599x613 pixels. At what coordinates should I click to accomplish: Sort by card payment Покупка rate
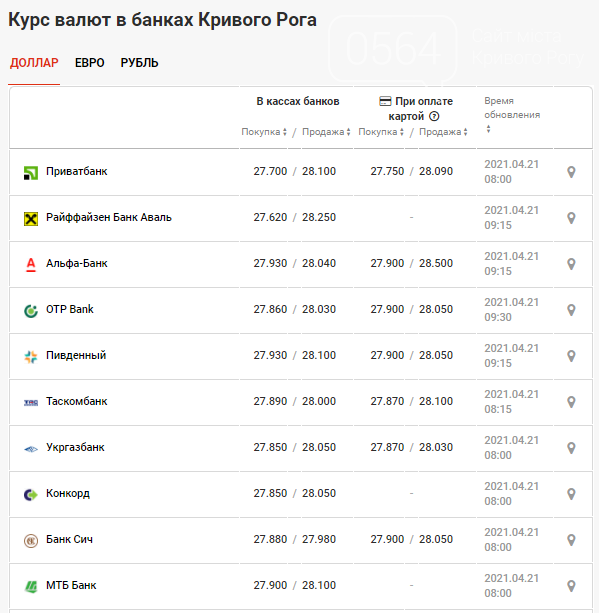pyautogui.click(x=381, y=132)
